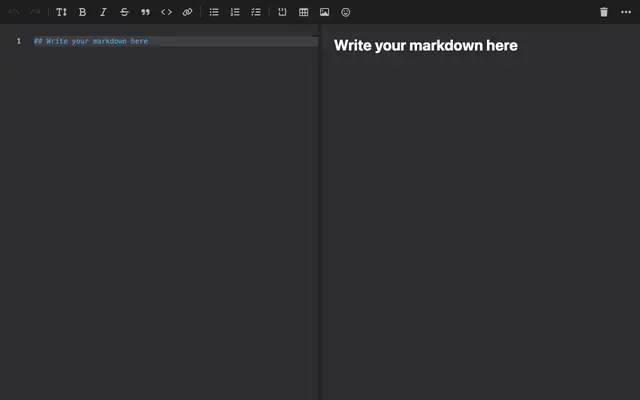The height and width of the screenshot is (400, 640).
Task: Undo the last edit
Action: point(14,12)
